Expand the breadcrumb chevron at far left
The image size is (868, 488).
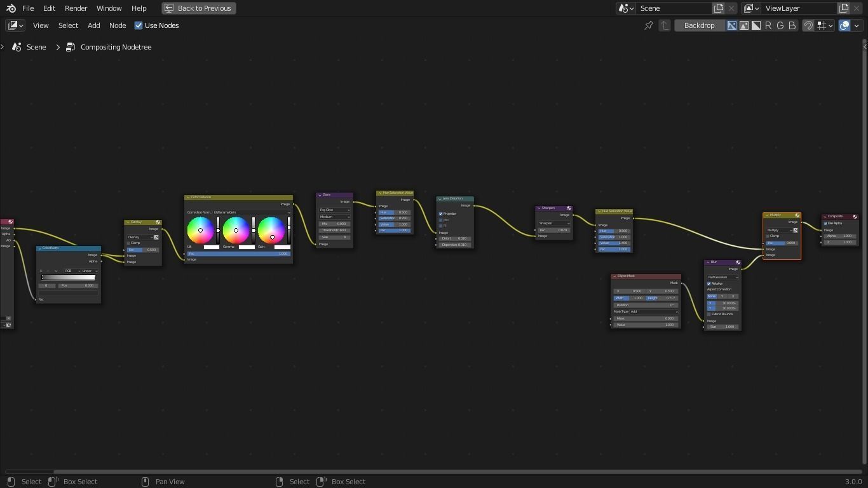tap(3, 47)
